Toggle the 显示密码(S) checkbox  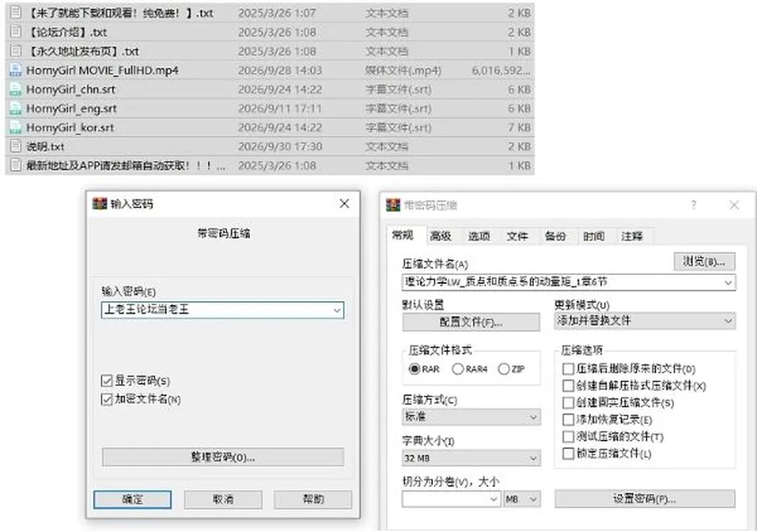pos(106,381)
